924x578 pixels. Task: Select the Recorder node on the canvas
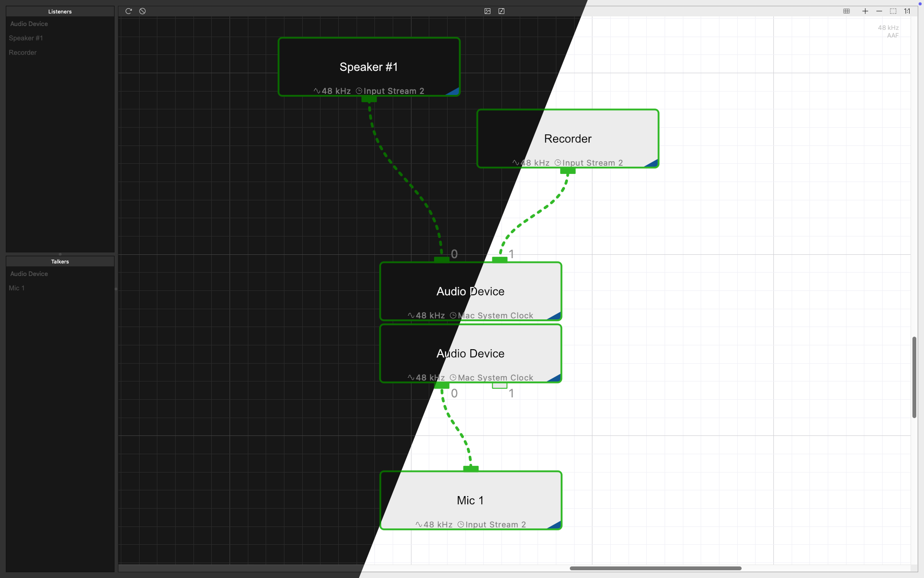tap(568, 139)
